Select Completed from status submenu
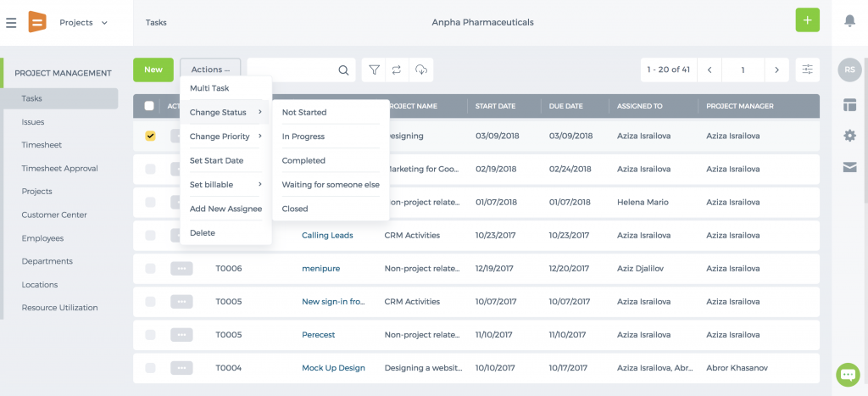This screenshot has height=396, width=868. (x=303, y=160)
